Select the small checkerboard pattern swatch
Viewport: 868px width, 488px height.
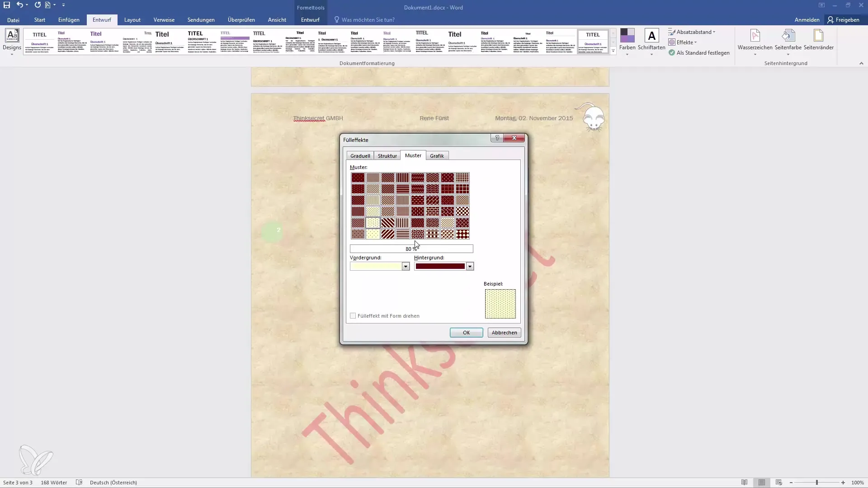[x=462, y=200]
